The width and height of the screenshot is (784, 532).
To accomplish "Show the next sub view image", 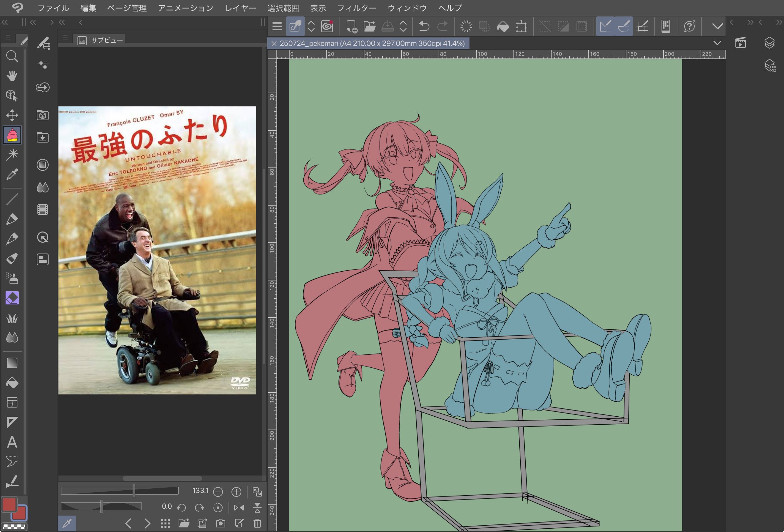I will [147, 523].
